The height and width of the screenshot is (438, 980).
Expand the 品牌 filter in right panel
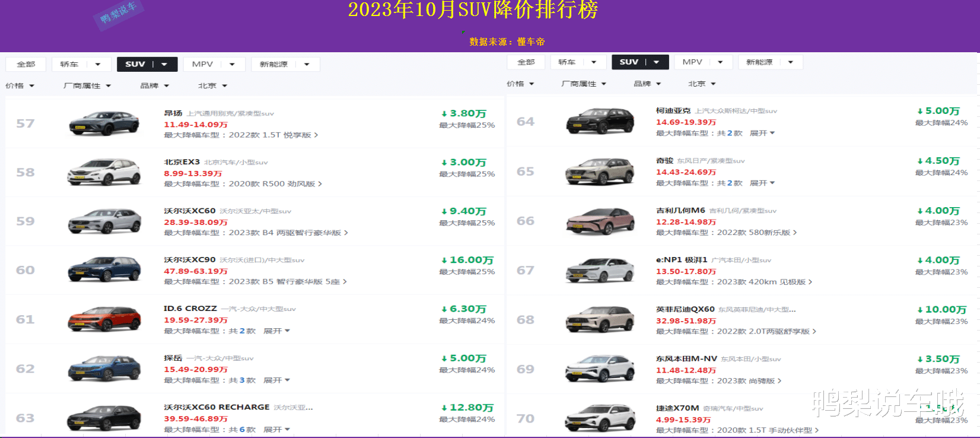(x=647, y=84)
